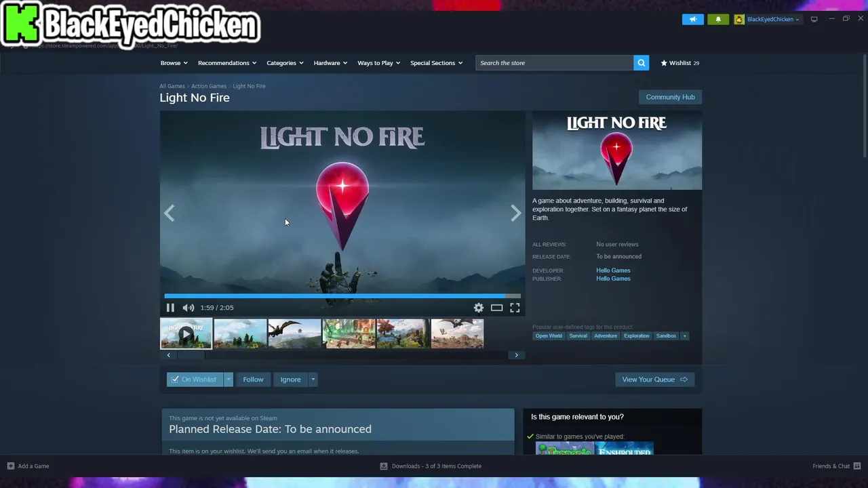The width and height of the screenshot is (868, 488).
Task: Seek within the video progress bar
Action: [x=342, y=296]
